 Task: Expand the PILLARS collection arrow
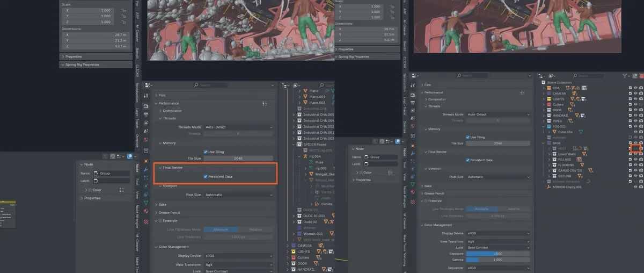549,160
